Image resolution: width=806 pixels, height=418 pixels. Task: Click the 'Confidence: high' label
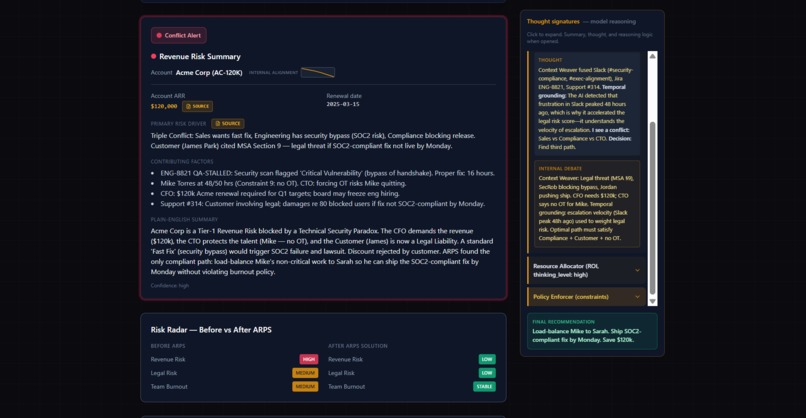click(170, 285)
